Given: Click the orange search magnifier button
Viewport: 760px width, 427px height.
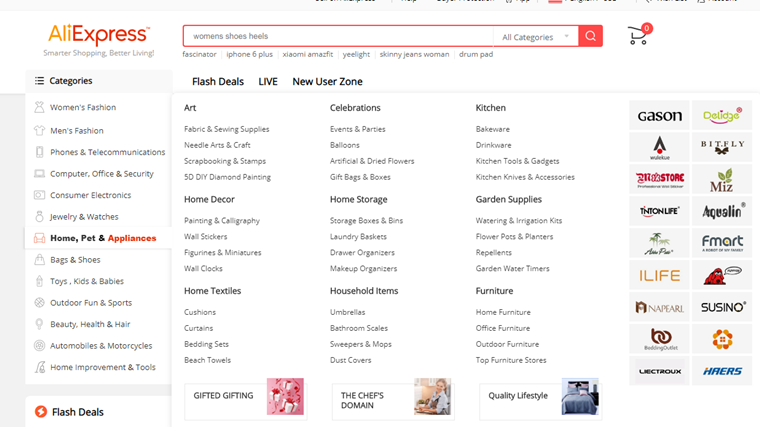Looking at the screenshot, I should pyautogui.click(x=590, y=36).
